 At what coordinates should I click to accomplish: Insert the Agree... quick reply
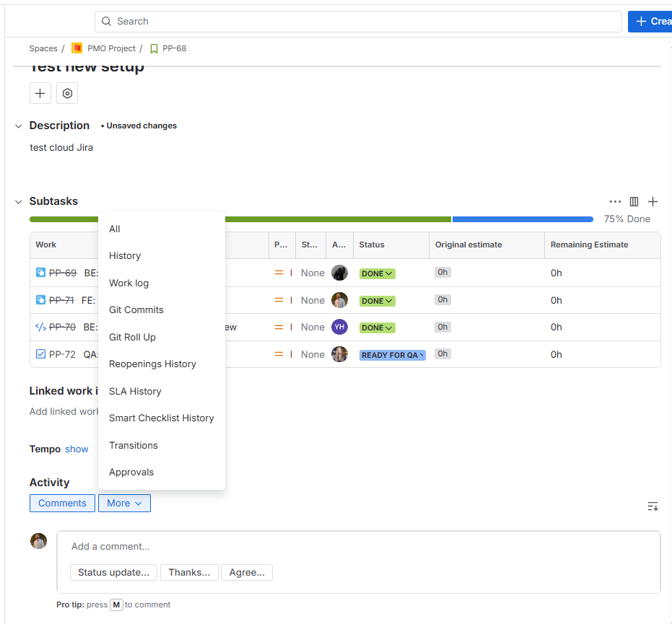(x=247, y=573)
